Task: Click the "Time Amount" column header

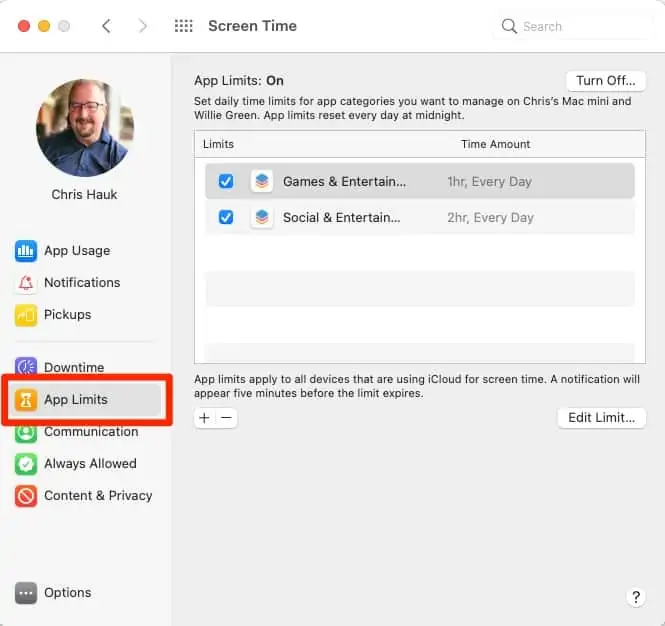Action: click(x=495, y=144)
